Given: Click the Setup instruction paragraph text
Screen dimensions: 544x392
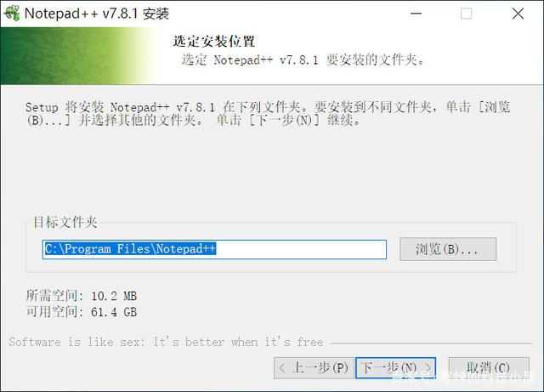Looking at the screenshot, I should click(x=268, y=113).
